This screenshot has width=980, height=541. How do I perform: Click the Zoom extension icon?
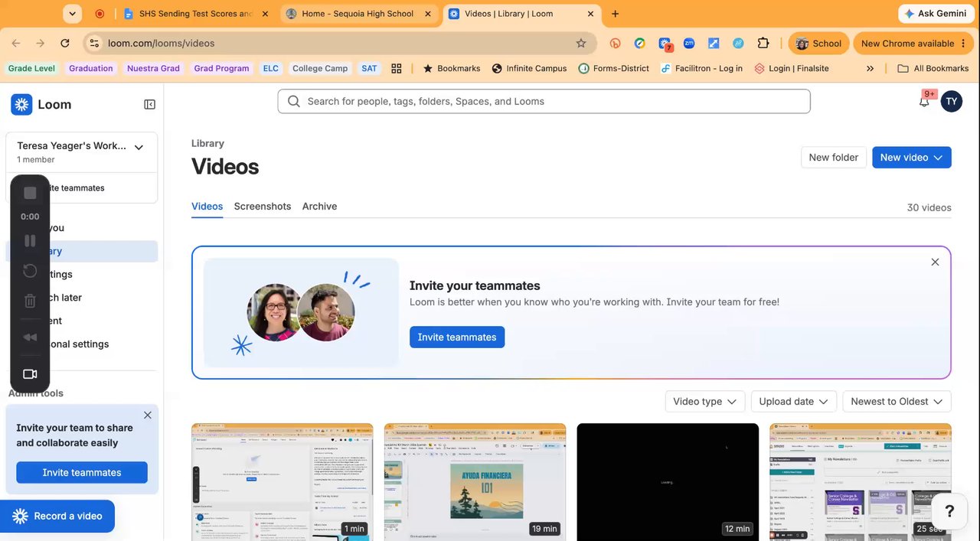click(689, 44)
